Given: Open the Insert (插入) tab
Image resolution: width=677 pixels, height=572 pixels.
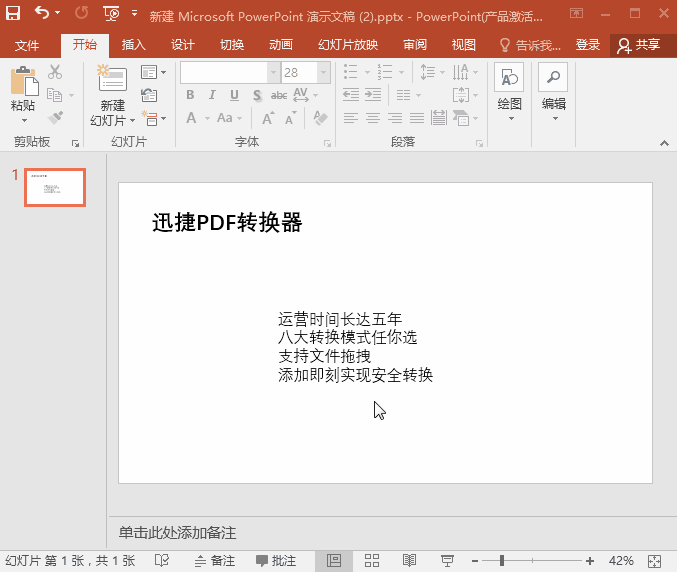Looking at the screenshot, I should tap(133, 45).
